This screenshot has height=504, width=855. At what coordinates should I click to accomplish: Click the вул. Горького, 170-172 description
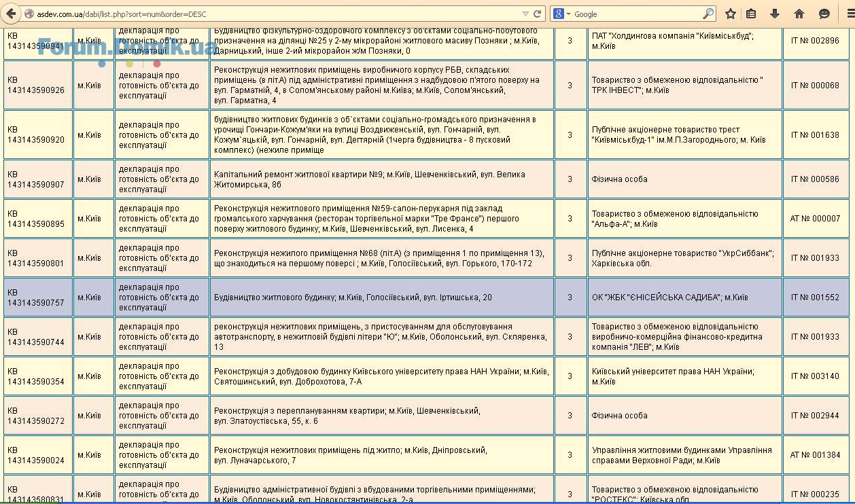point(382,258)
